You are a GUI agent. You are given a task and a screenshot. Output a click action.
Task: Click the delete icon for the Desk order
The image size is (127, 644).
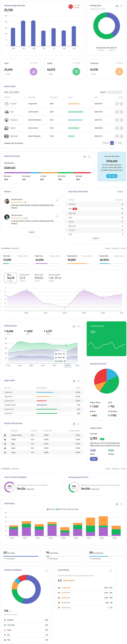click(x=121, y=112)
